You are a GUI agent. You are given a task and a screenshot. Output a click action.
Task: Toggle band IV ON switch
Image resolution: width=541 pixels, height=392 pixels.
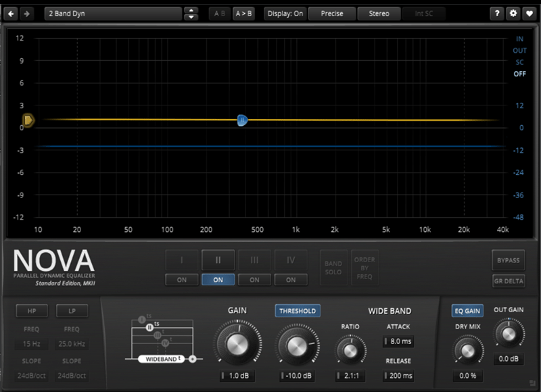[291, 280]
